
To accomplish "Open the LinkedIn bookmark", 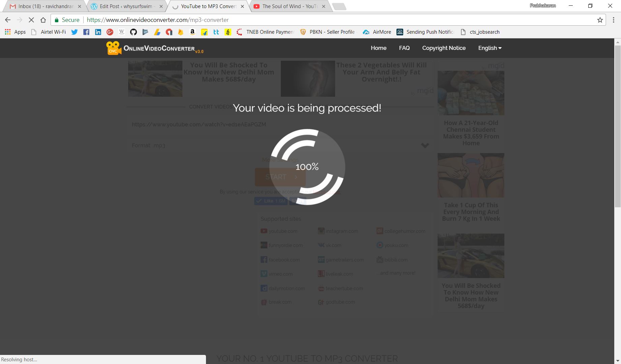I will pyautogui.click(x=98, y=32).
